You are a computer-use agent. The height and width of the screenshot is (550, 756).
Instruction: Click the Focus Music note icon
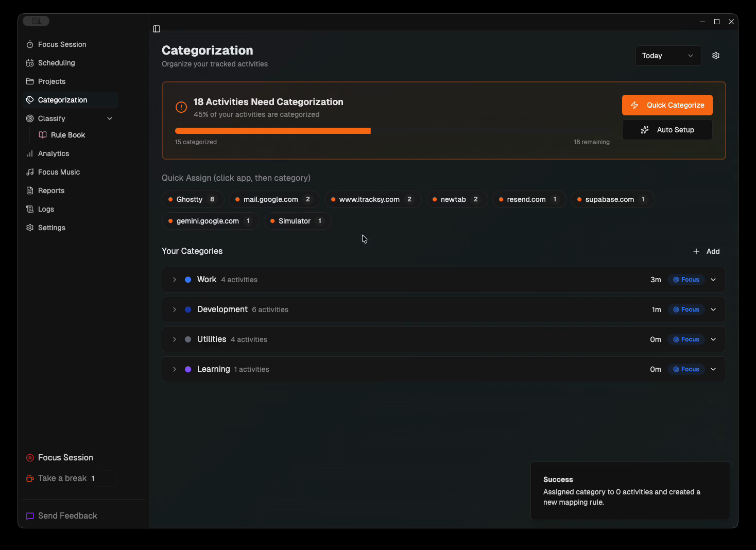[x=30, y=172]
